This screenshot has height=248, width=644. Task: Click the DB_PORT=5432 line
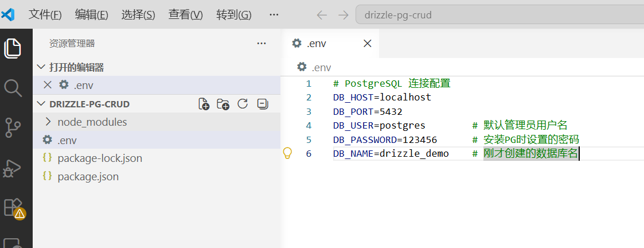click(x=367, y=111)
